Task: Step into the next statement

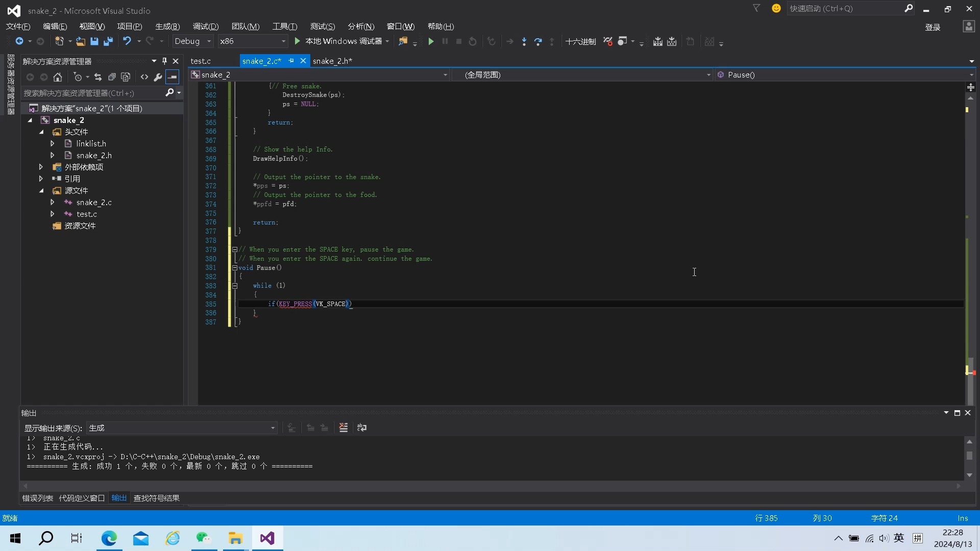Action: [524, 41]
